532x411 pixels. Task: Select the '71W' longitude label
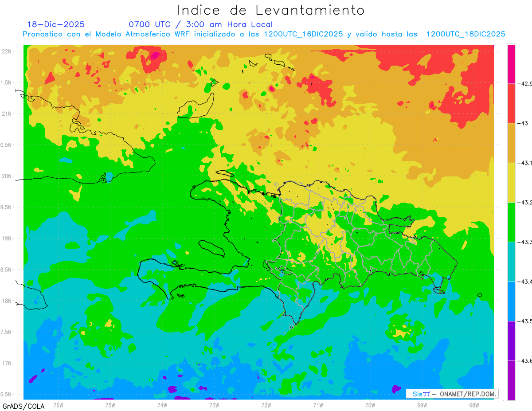point(318,405)
